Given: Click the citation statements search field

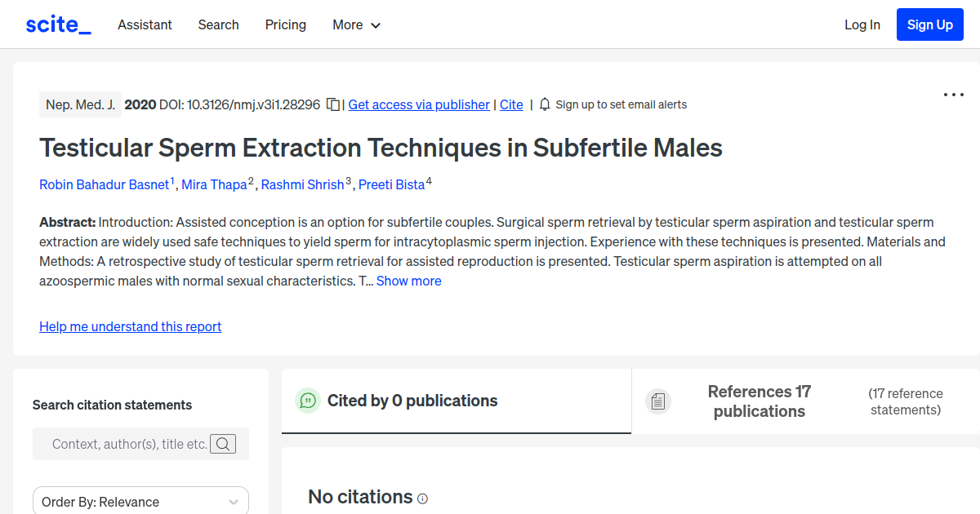Looking at the screenshot, I should coord(131,444).
